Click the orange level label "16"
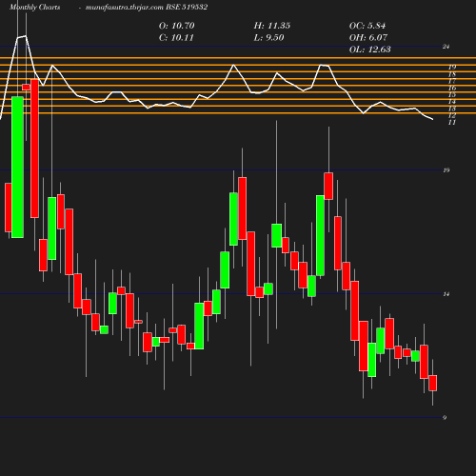 click(452, 88)
